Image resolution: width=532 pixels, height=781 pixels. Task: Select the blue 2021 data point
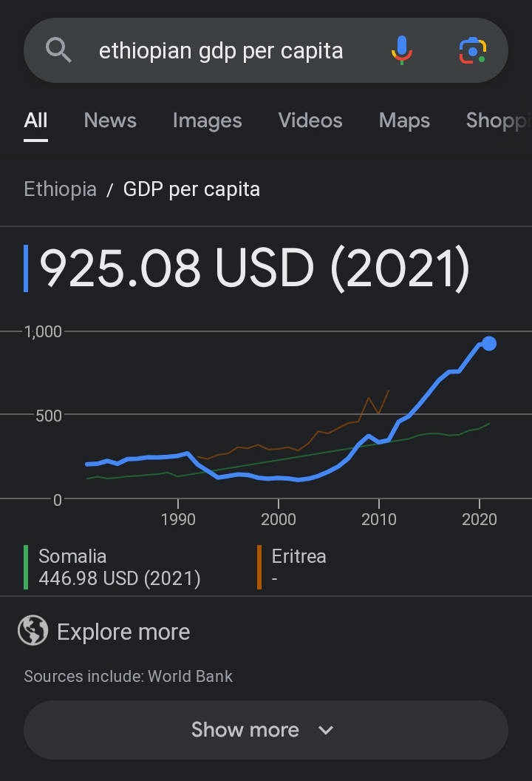point(489,343)
